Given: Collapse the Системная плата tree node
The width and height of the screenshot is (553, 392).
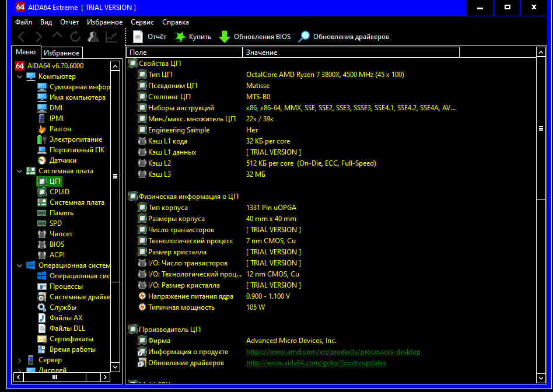Looking at the screenshot, I should (20, 171).
